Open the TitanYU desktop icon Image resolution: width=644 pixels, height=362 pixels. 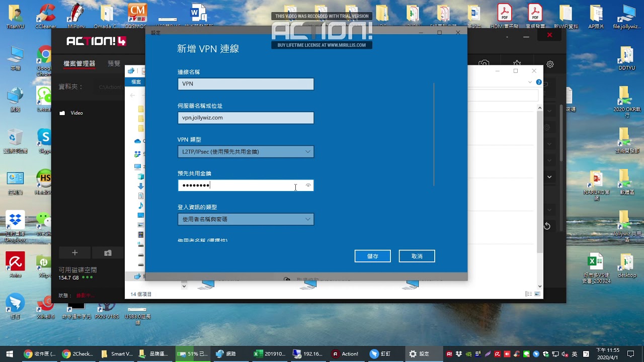coord(15,16)
